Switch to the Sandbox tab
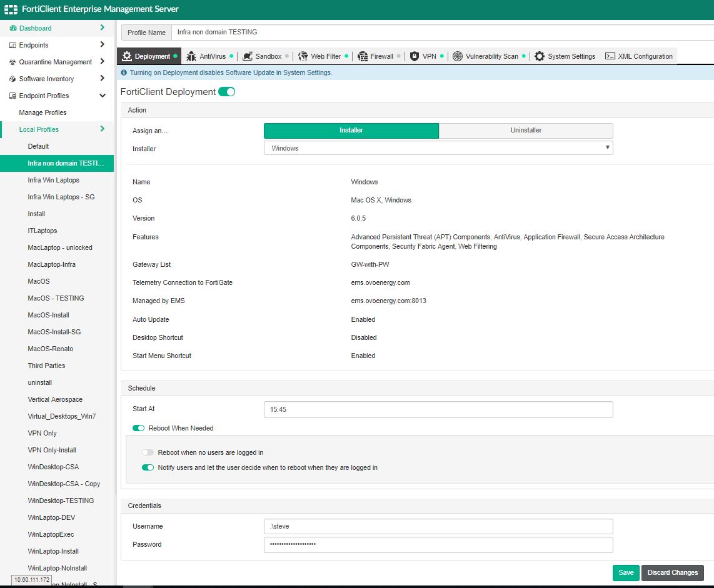 (x=265, y=56)
